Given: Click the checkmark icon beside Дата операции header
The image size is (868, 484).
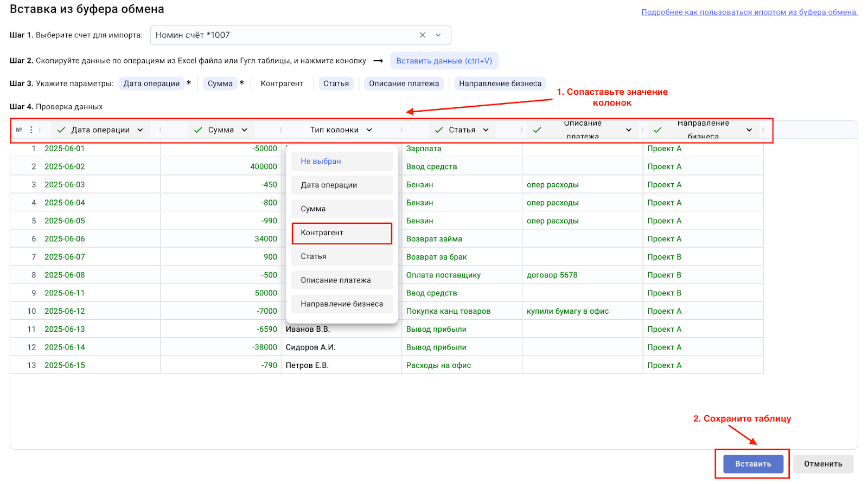Looking at the screenshot, I should (61, 130).
